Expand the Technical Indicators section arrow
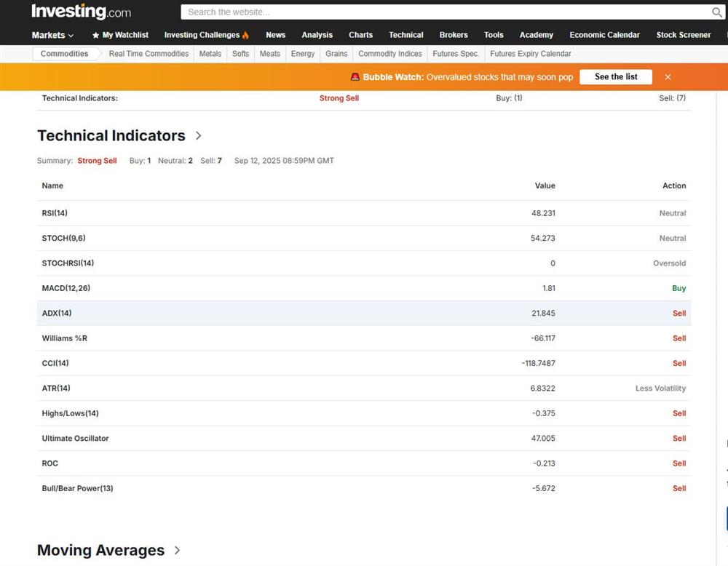This screenshot has width=728, height=566. coord(198,135)
